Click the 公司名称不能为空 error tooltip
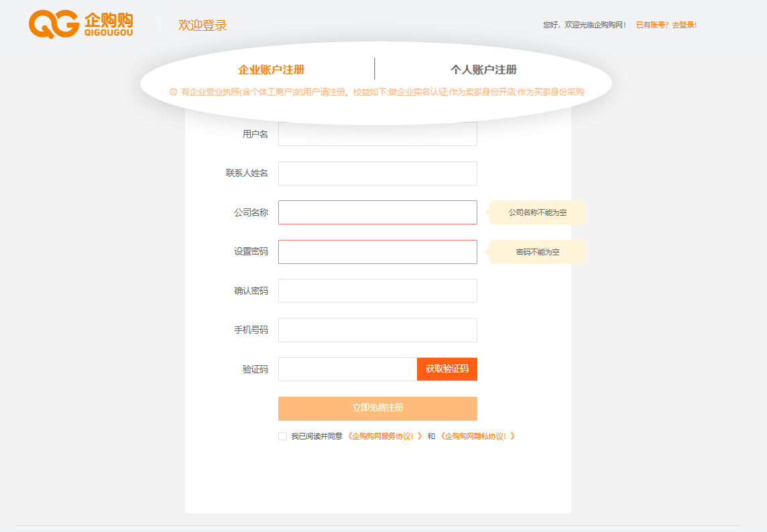The image size is (767, 532). (x=538, y=212)
